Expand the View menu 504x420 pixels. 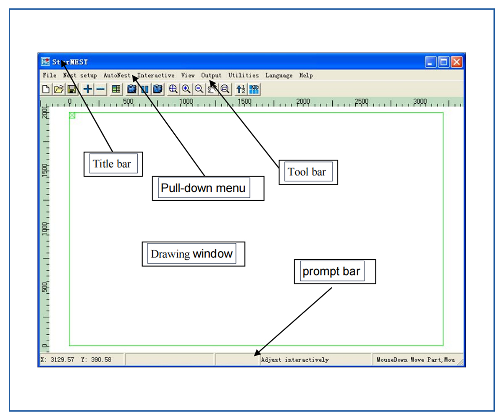188,76
